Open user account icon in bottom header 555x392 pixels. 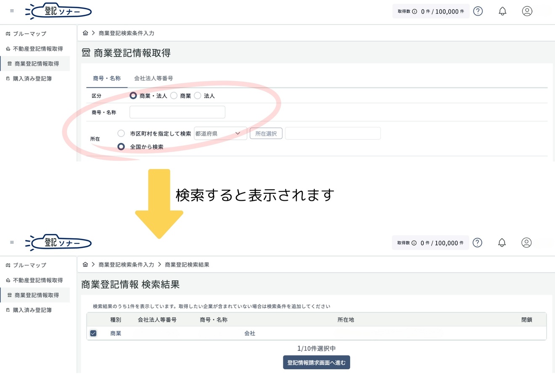526,242
